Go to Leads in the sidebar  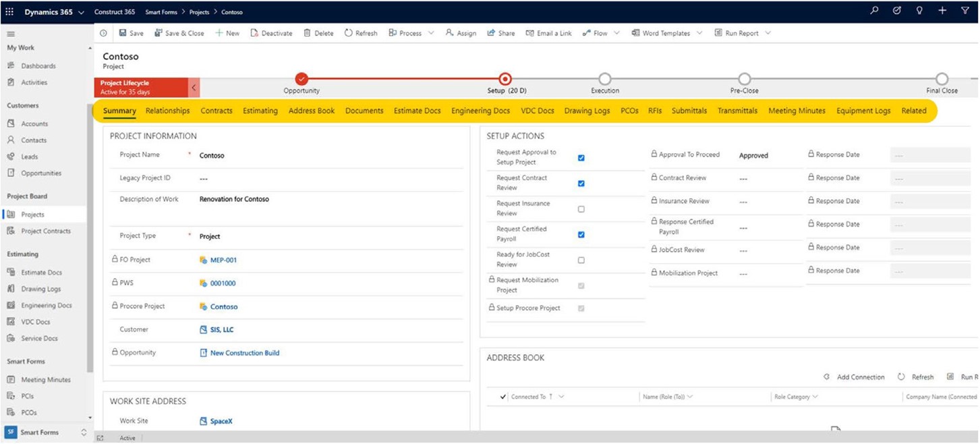pyautogui.click(x=30, y=157)
